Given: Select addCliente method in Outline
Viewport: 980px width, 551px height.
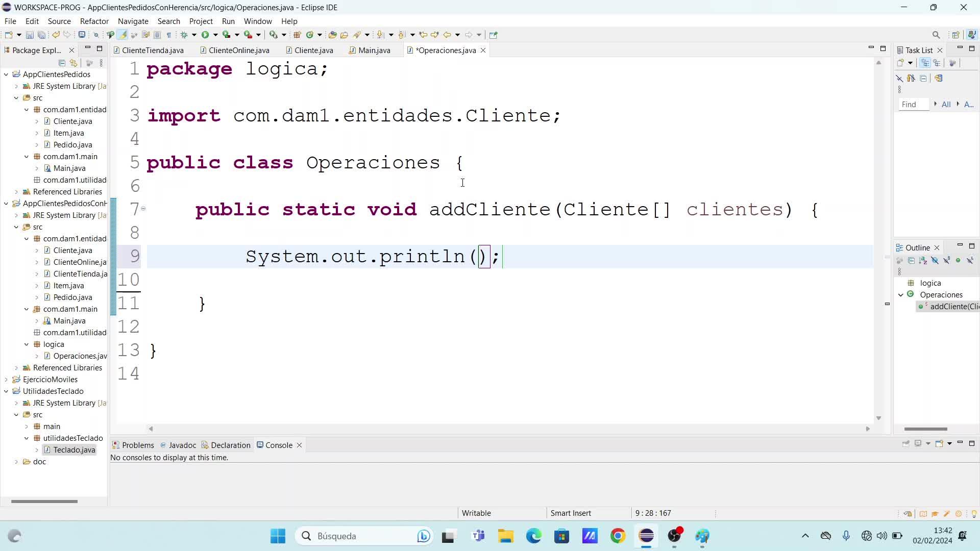Looking at the screenshot, I should [x=953, y=307].
